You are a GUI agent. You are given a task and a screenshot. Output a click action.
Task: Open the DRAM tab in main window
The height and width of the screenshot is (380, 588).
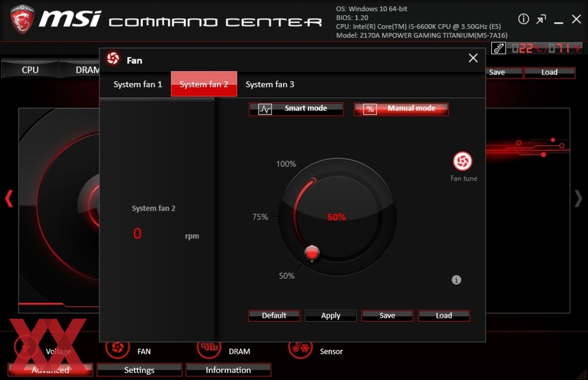(80, 70)
